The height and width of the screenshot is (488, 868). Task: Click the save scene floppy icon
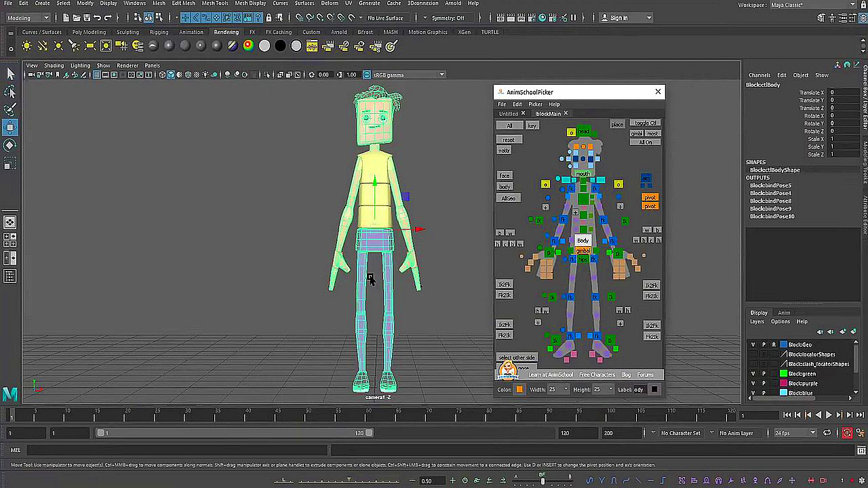pyautogui.click(x=87, y=18)
